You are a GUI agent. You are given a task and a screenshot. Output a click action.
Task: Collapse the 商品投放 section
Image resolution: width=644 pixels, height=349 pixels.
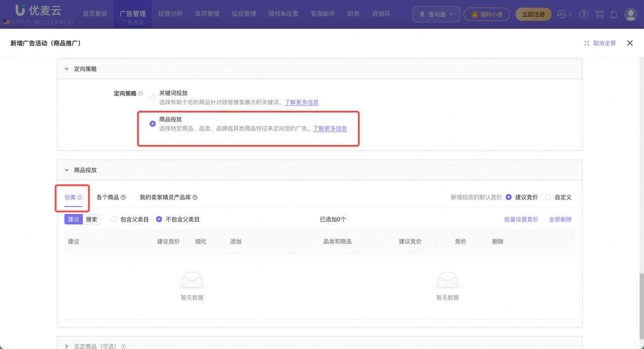[66, 170]
